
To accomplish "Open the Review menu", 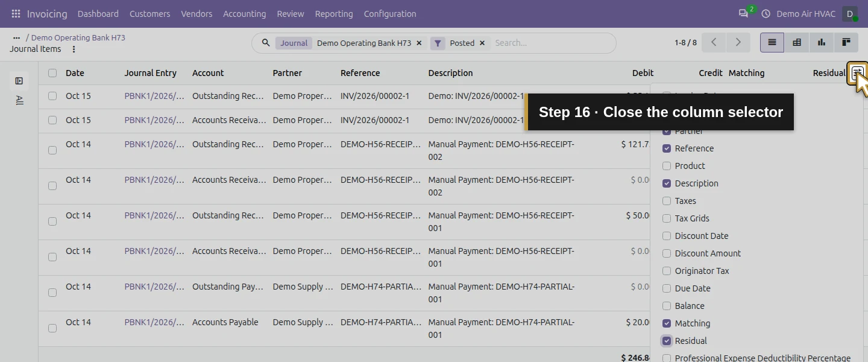I will point(291,13).
